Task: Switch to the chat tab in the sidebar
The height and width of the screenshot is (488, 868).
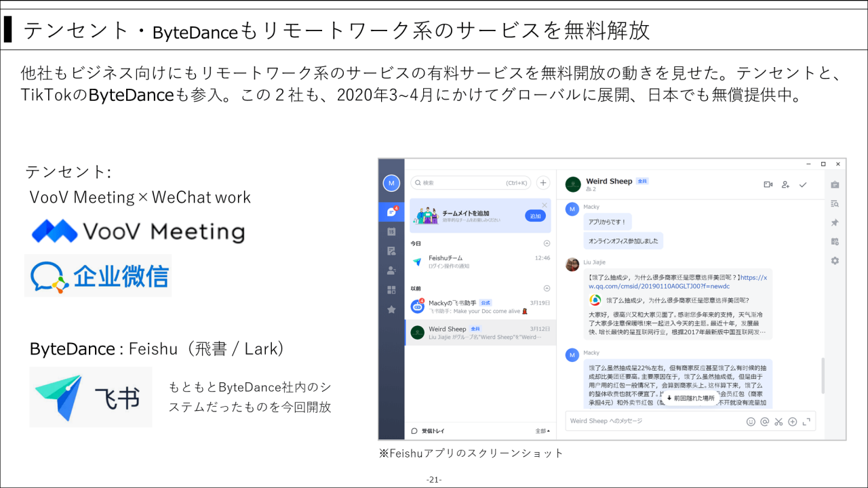Action: 391,211
